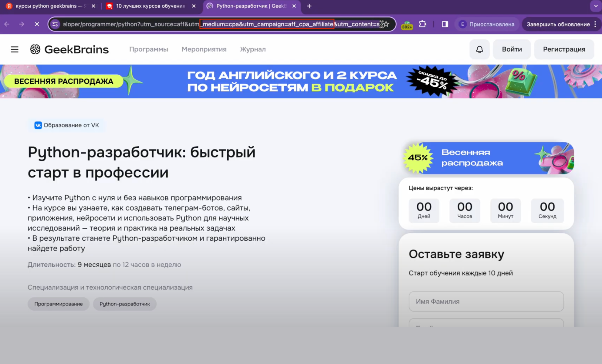Screen dimensions: 602x364
Task: Open the hamburger menu on GeekBrains site
Action: point(14,49)
